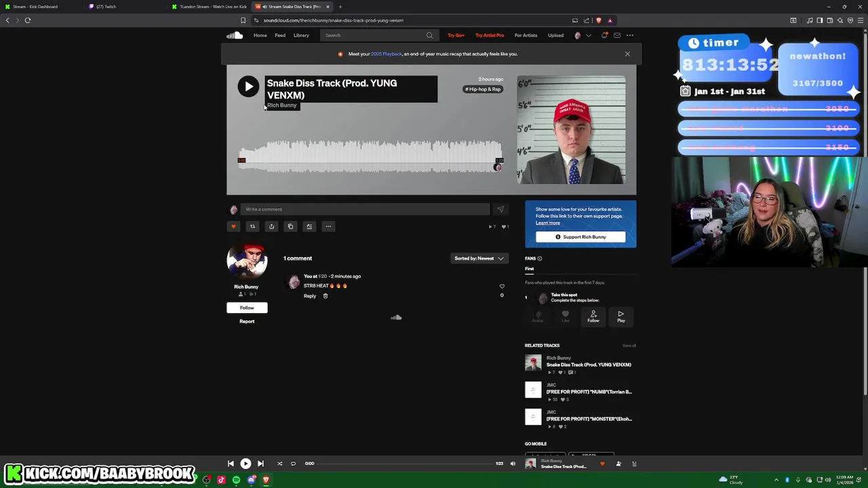Open the Rich Bunny artist link under title
This screenshot has height=488, width=868.
(x=281, y=106)
